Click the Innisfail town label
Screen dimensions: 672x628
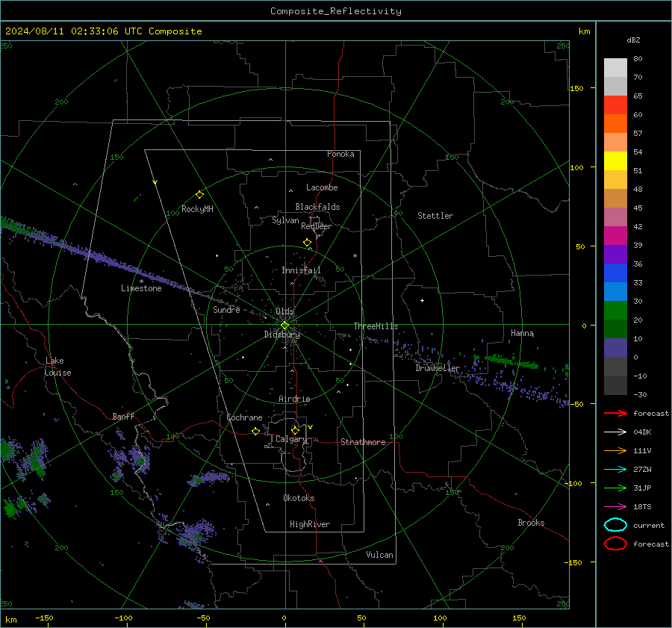301,270
